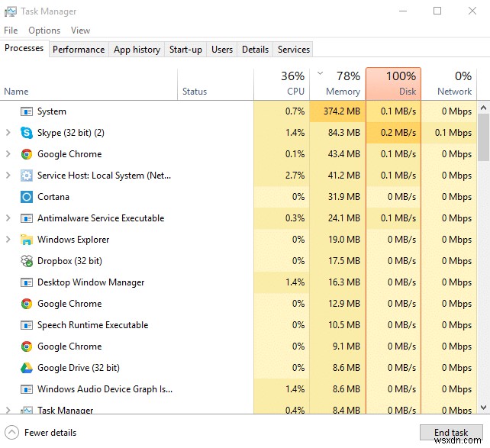Click the 0.7% CPU value
This screenshot has height=448, width=490.
point(295,111)
